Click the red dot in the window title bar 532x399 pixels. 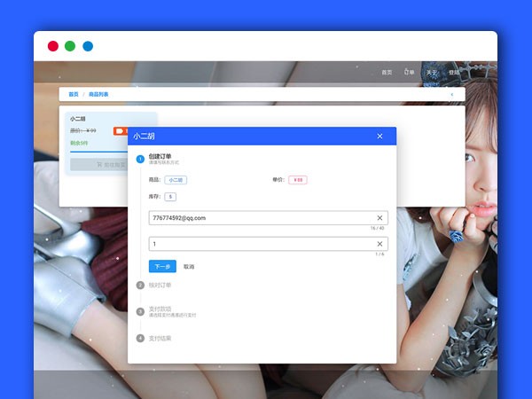click(53, 46)
